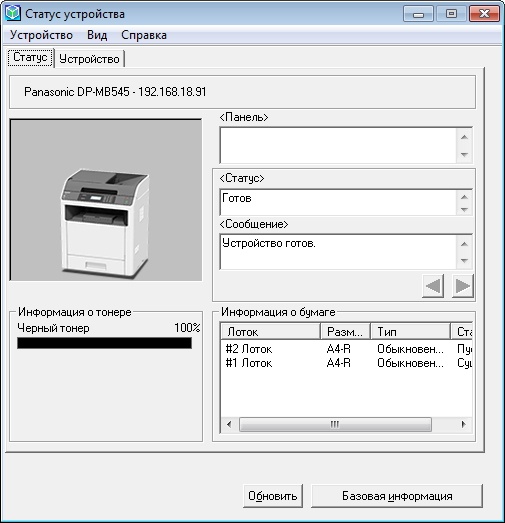Click the black toner level bar

[x=104, y=343]
